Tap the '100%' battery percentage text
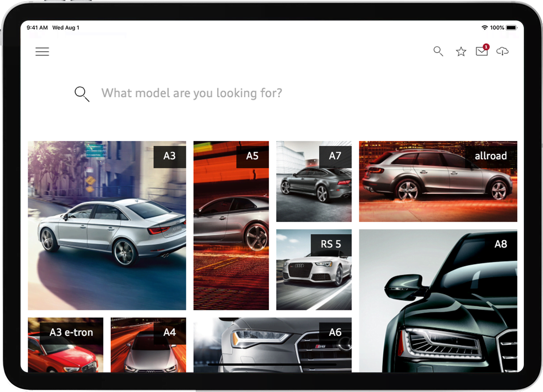543x392 pixels. coord(497,28)
